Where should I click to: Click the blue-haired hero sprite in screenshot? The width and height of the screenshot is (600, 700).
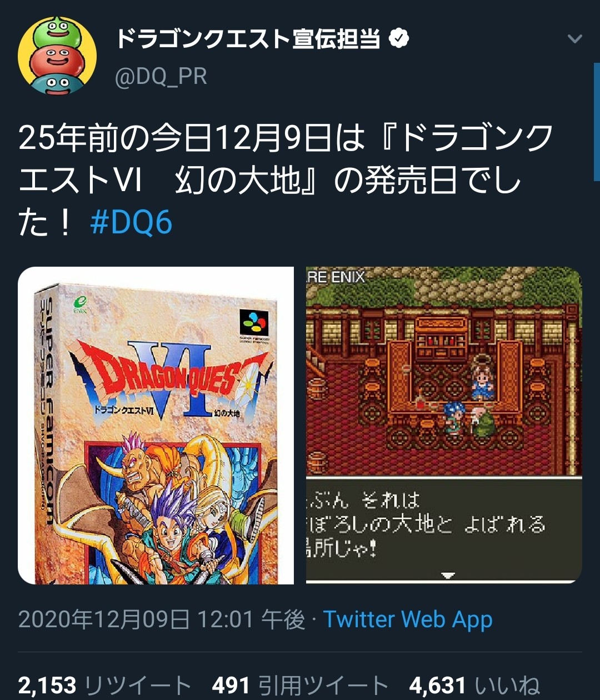point(451,417)
